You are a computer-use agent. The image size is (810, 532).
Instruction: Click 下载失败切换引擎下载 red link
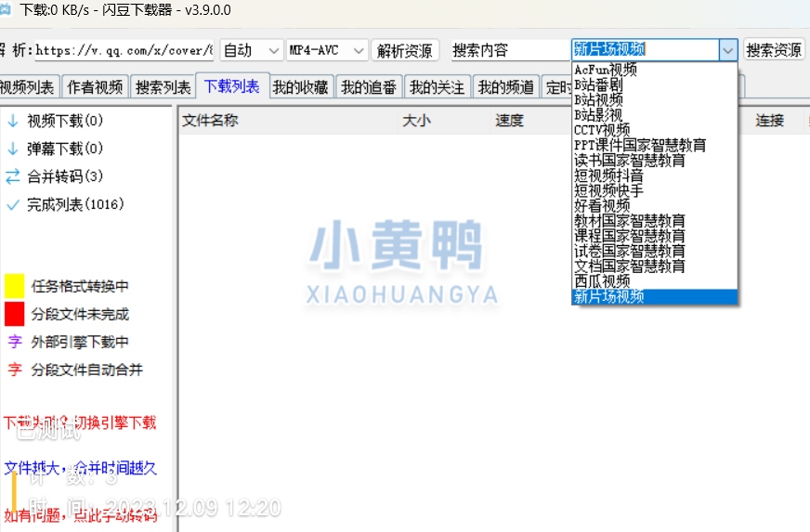80,422
